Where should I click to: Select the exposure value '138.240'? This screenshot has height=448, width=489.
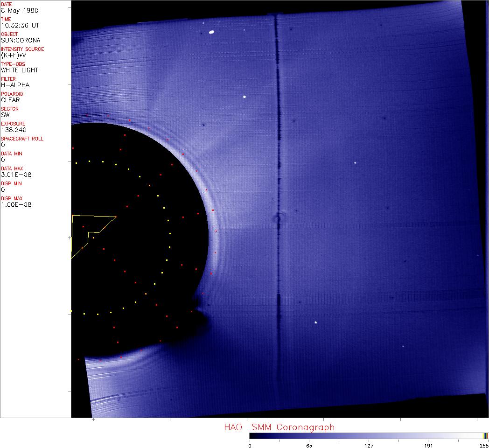pyautogui.click(x=13, y=130)
